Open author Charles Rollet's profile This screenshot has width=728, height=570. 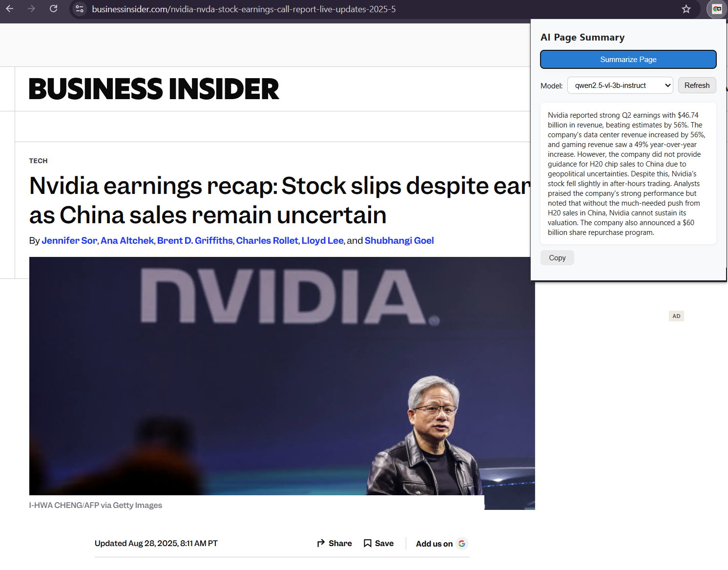(267, 240)
